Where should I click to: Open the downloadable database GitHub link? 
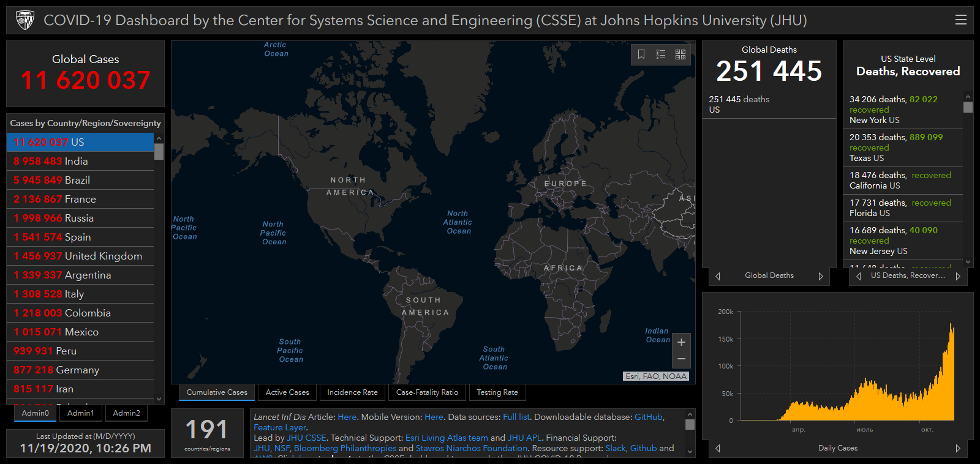click(649, 417)
